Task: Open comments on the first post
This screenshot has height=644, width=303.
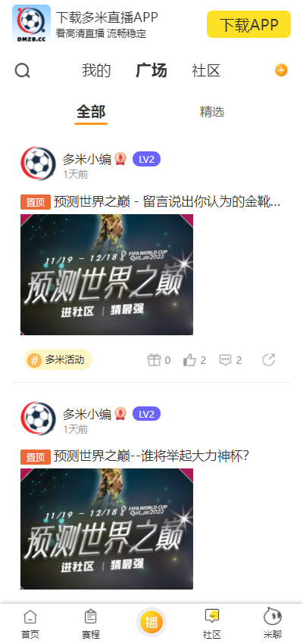Action: click(x=225, y=360)
